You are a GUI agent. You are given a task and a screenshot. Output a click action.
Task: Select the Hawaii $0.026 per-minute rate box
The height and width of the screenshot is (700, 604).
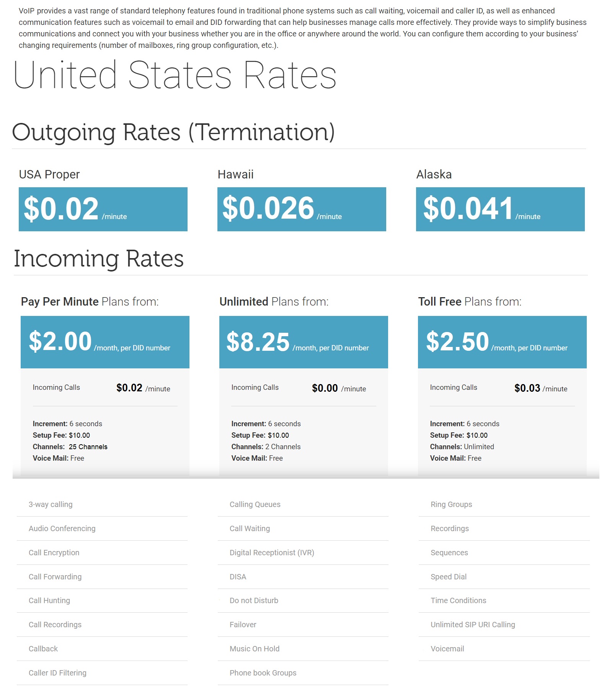[x=302, y=209]
